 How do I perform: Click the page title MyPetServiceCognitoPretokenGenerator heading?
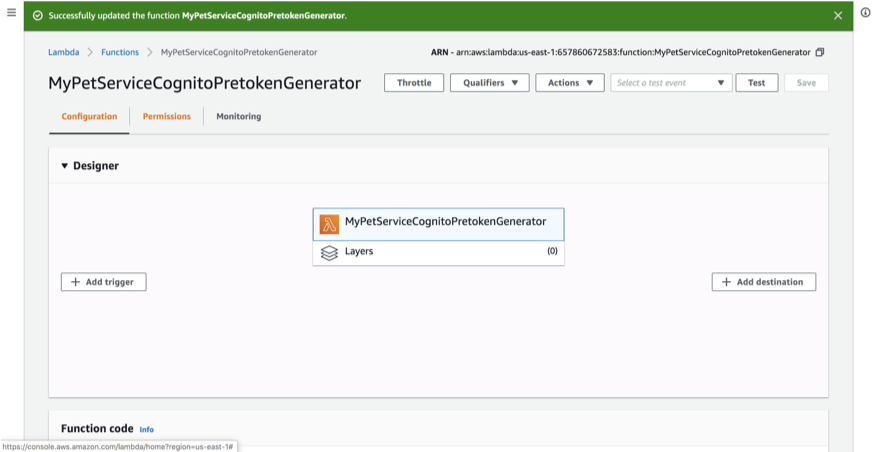[x=205, y=83]
